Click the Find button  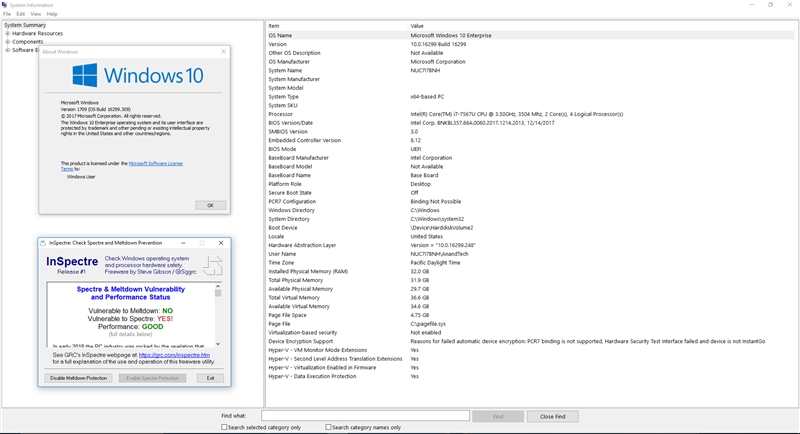click(498, 416)
